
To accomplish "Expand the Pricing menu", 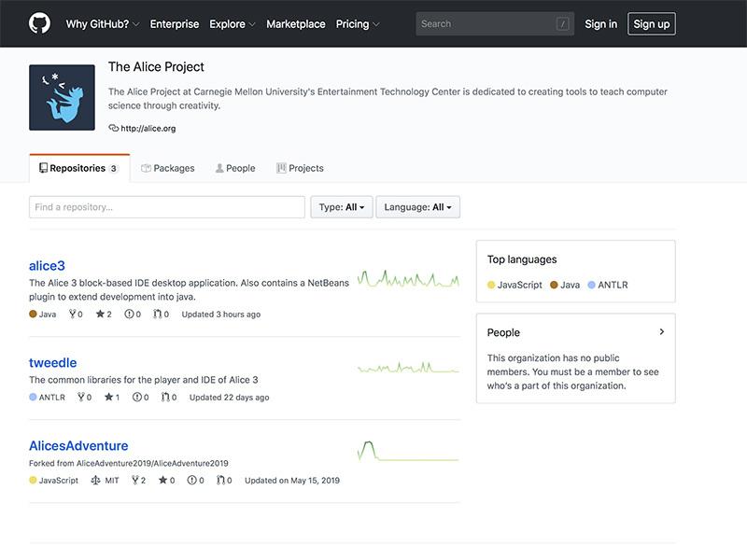I will point(358,24).
